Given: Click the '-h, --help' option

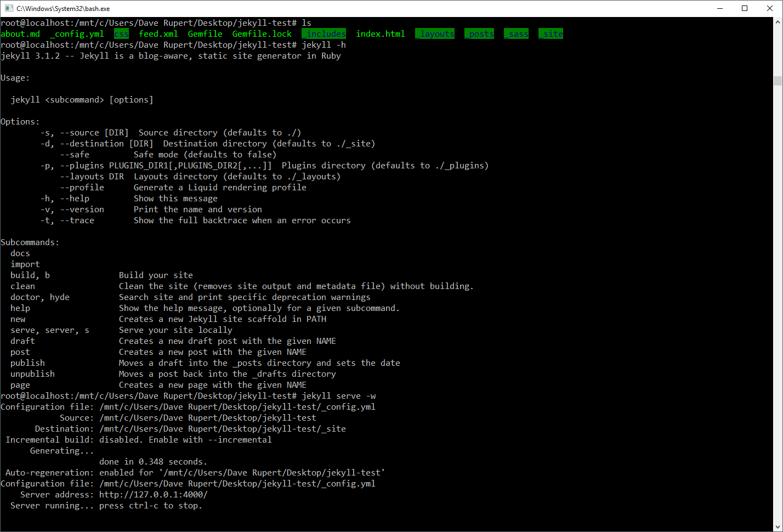Looking at the screenshot, I should (x=65, y=199).
